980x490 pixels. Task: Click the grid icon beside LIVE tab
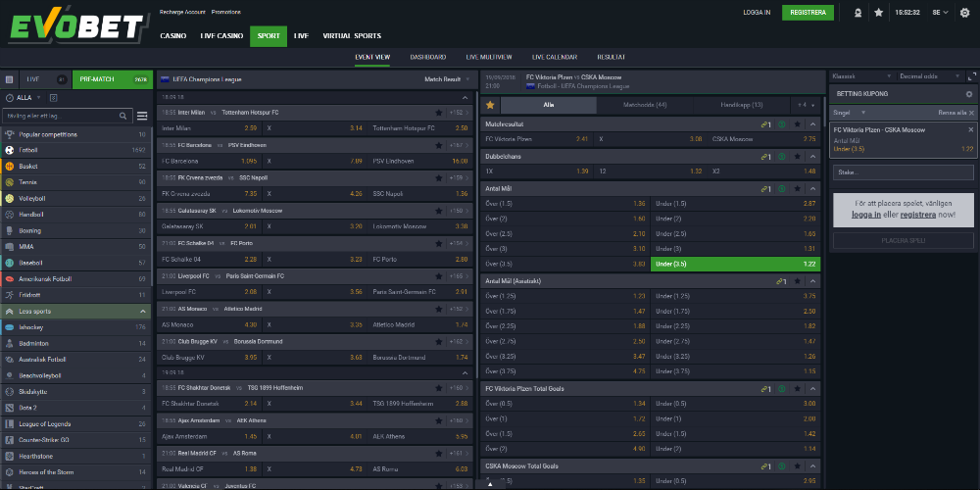coord(9,79)
